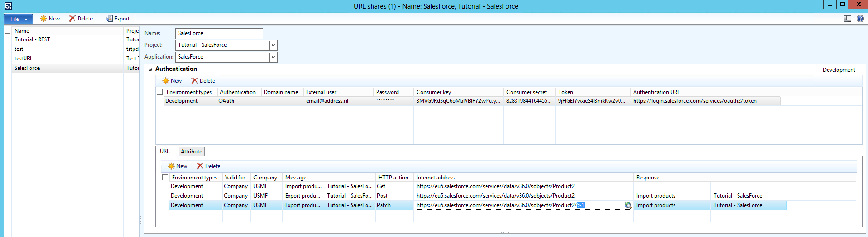This screenshot has width=868, height=237.
Task: Click the Consumer key value cell
Action: pos(458,101)
